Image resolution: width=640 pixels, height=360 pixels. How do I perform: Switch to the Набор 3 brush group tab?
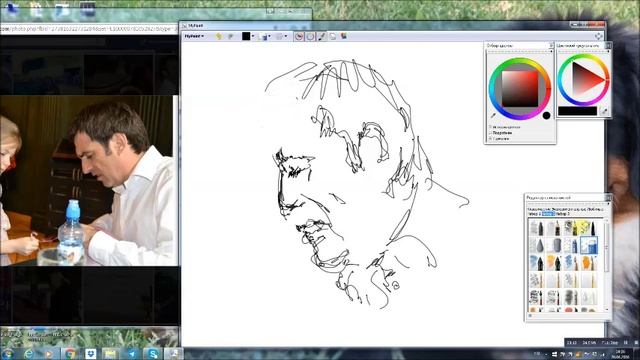[563, 214]
